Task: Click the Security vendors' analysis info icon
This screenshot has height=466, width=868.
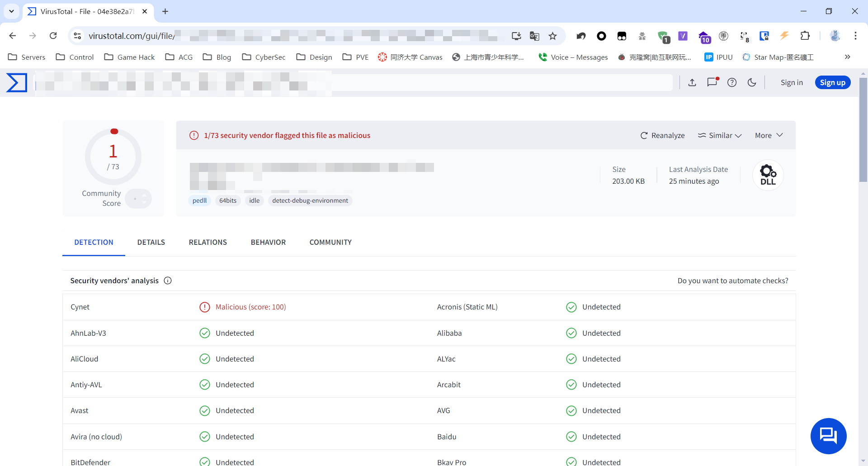Action: click(x=168, y=281)
